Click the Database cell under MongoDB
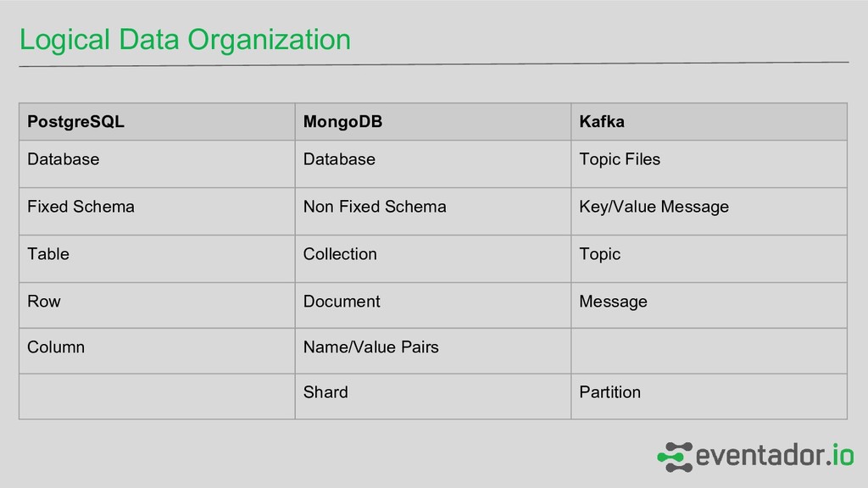 339,159
